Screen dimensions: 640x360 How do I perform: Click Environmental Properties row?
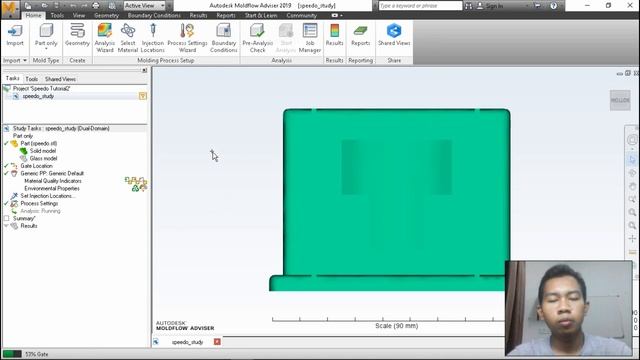52,189
